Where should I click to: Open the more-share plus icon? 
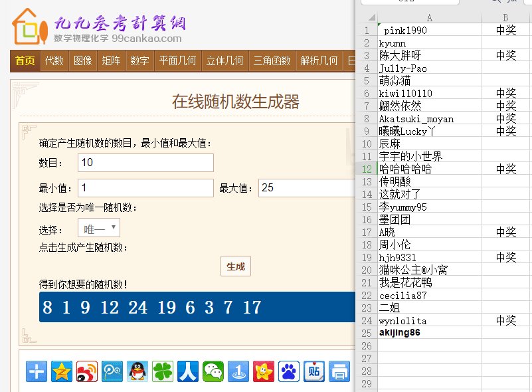pyautogui.click(x=37, y=371)
